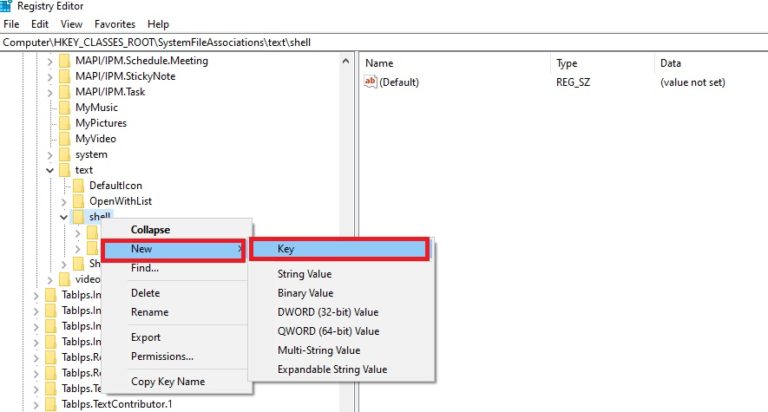The image size is (768, 412).
Task: Click the MyPictures folder icon
Action: [64, 123]
